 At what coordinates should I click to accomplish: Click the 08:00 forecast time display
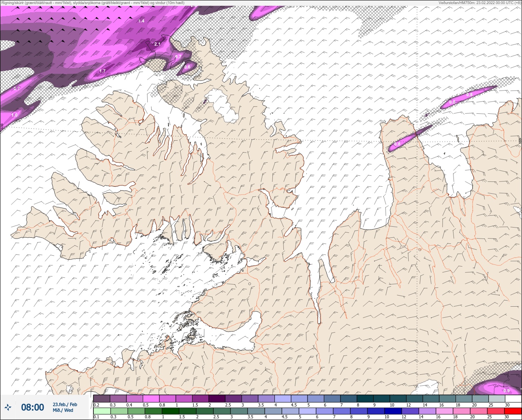click(33, 407)
